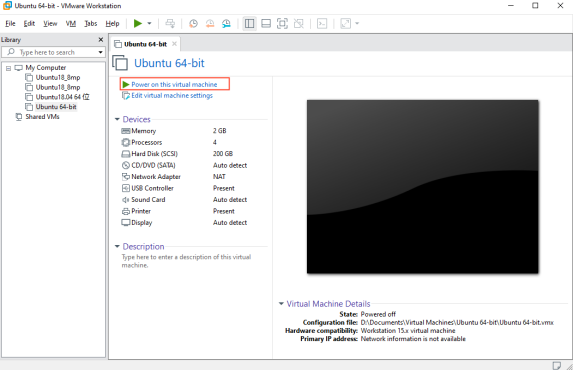Open the power options dropdown arrow
The image size is (574, 370).
pyautogui.click(x=149, y=24)
